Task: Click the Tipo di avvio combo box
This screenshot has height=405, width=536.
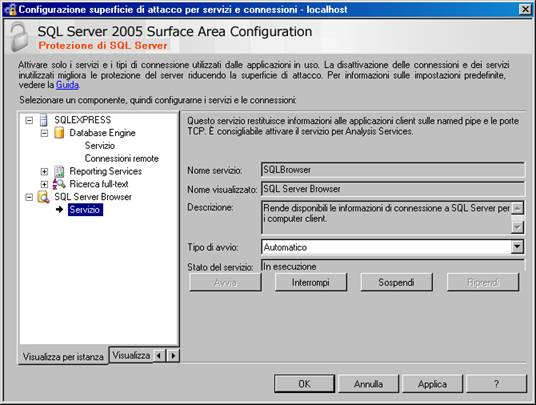Action: tap(392, 247)
